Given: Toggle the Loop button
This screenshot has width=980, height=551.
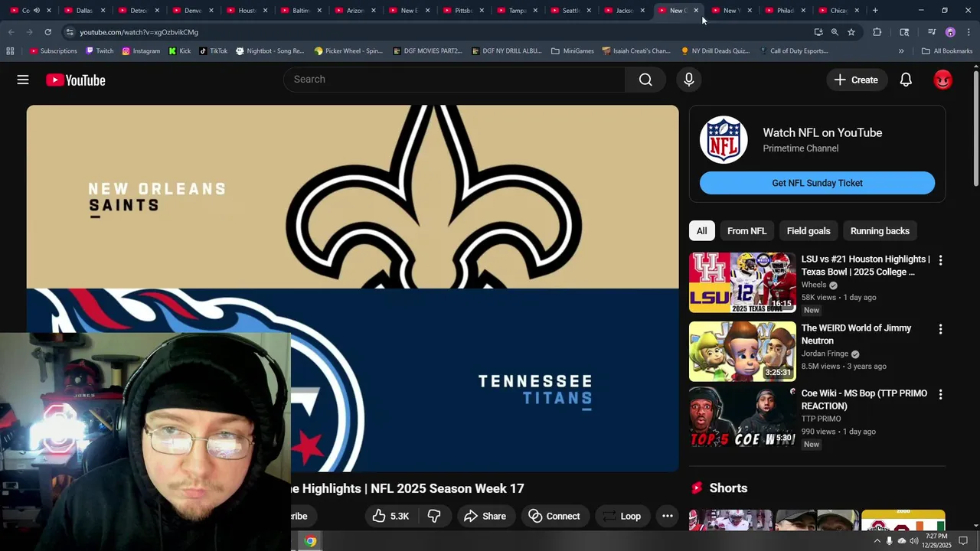Looking at the screenshot, I should coord(621,516).
